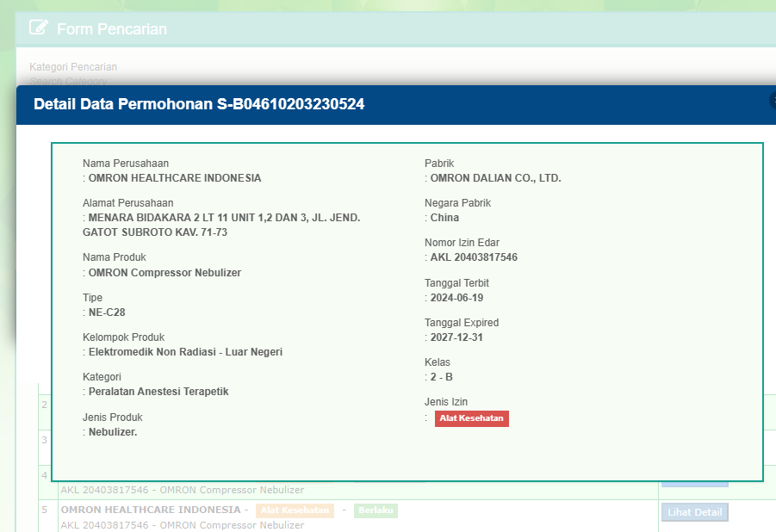Click OMRON HEALTHCARE INDONESIA in row 5
776x532 pixels.
click(150, 510)
